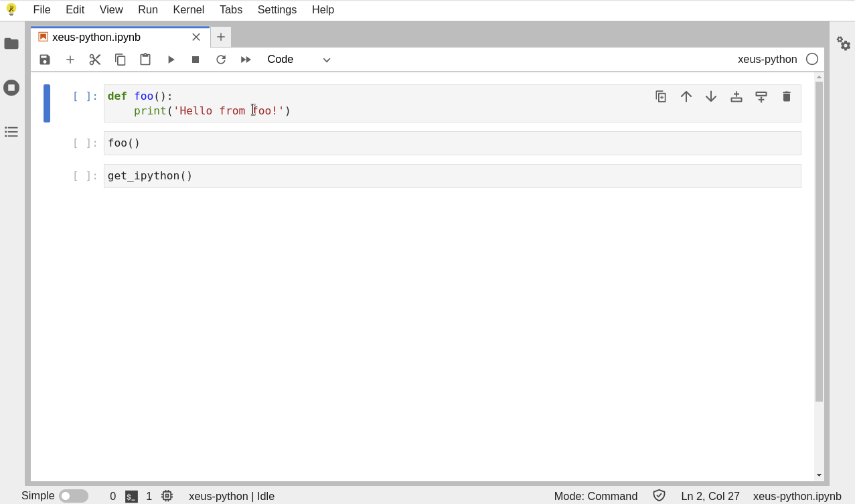Viewport: 855px width, 504px height.
Task: Cut the selected cell with scissors icon
Action: click(94, 59)
